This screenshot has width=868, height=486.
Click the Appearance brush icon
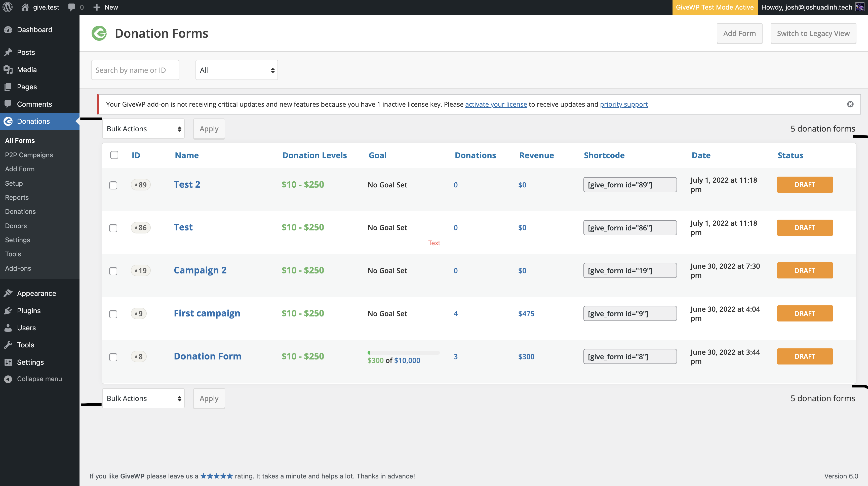(x=8, y=293)
